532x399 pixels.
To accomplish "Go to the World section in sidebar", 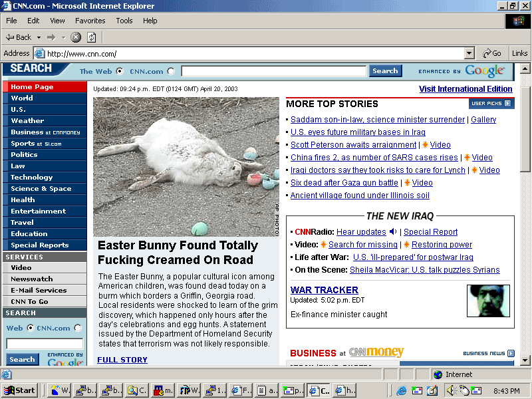I will pos(45,98).
